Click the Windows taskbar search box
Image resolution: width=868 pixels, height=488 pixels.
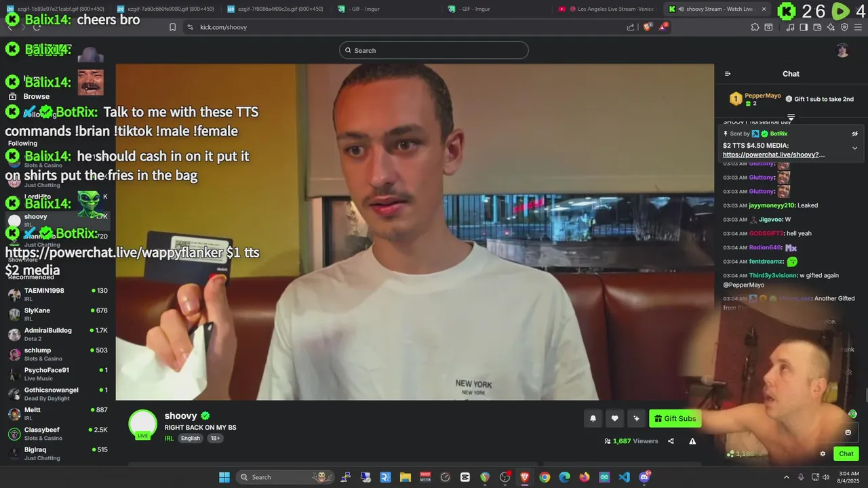285,477
